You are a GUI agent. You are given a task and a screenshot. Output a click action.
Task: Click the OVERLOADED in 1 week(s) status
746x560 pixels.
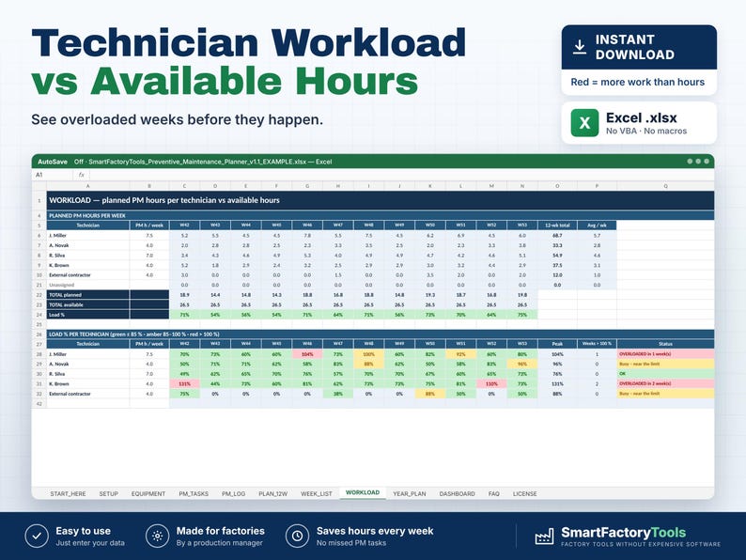(x=665, y=354)
